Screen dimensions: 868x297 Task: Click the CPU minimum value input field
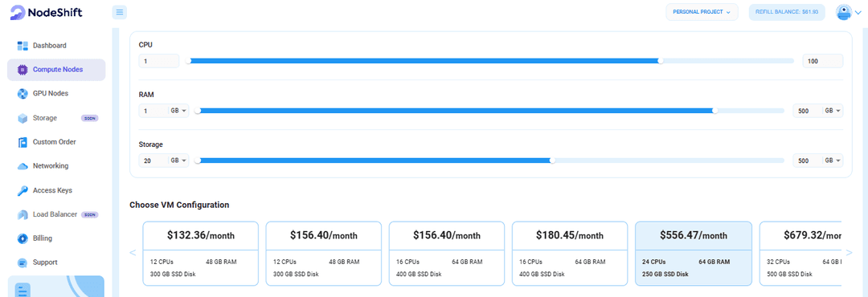[159, 61]
